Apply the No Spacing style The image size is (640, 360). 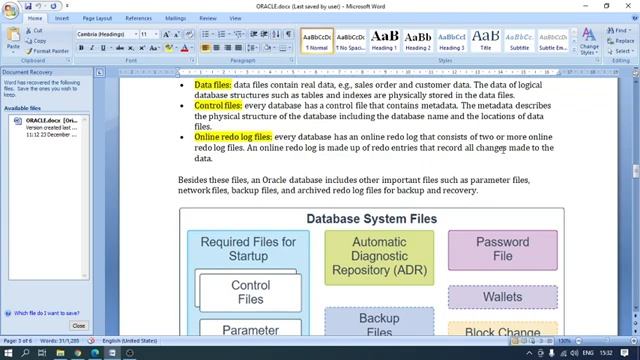[x=350, y=40]
